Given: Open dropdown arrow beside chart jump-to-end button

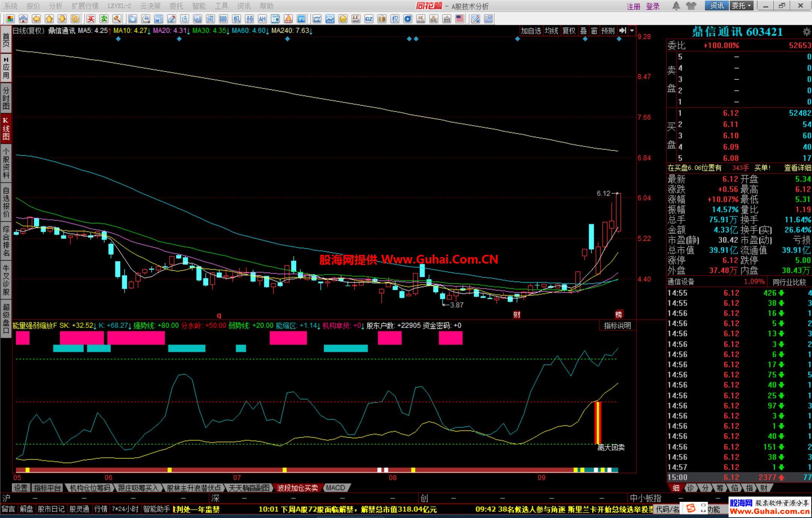Looking at the screenshot, I should pyautogui.click(x=632, y=31).
